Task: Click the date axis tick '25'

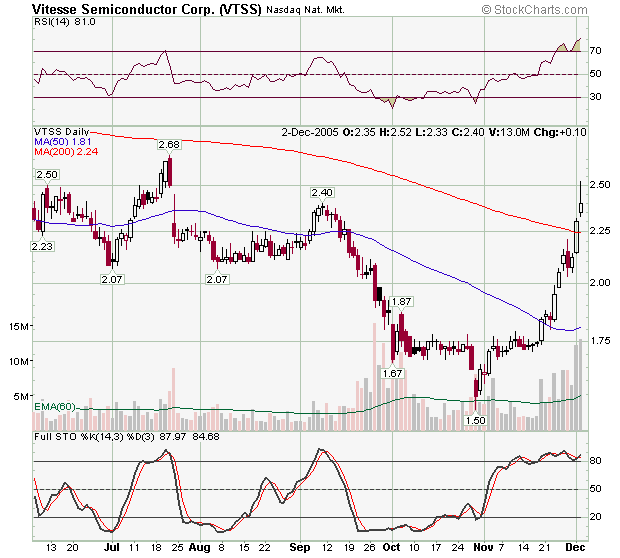Action: tap(178, 548)
